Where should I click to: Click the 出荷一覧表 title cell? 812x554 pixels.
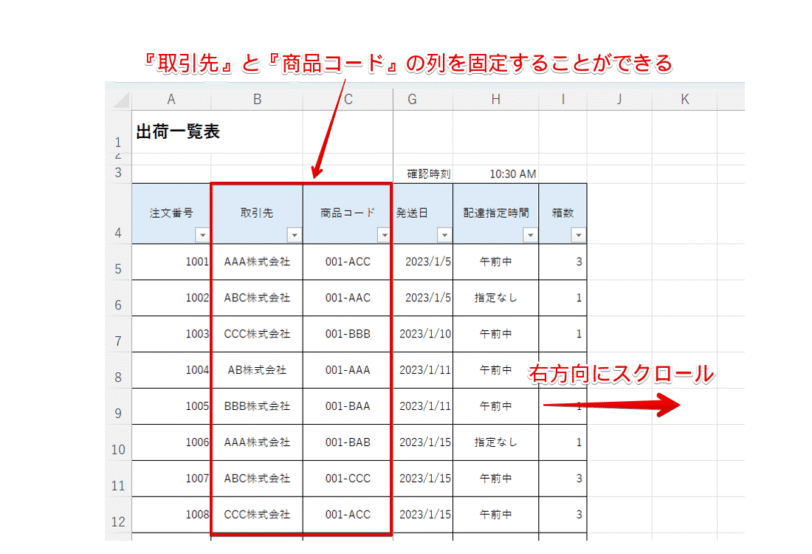178,132
